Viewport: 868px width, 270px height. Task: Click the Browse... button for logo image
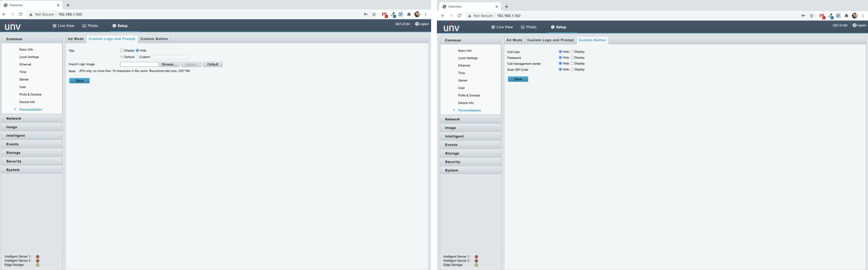169,64
